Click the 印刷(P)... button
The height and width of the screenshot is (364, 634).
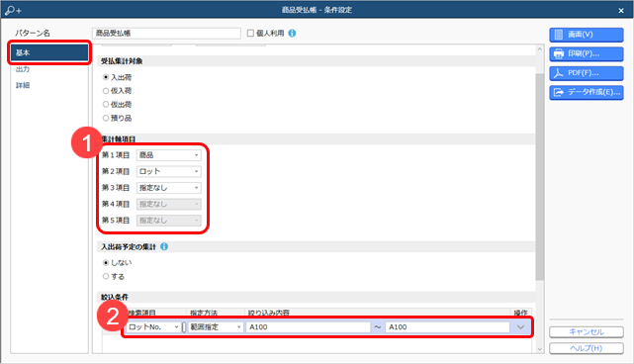click(587, 53)
